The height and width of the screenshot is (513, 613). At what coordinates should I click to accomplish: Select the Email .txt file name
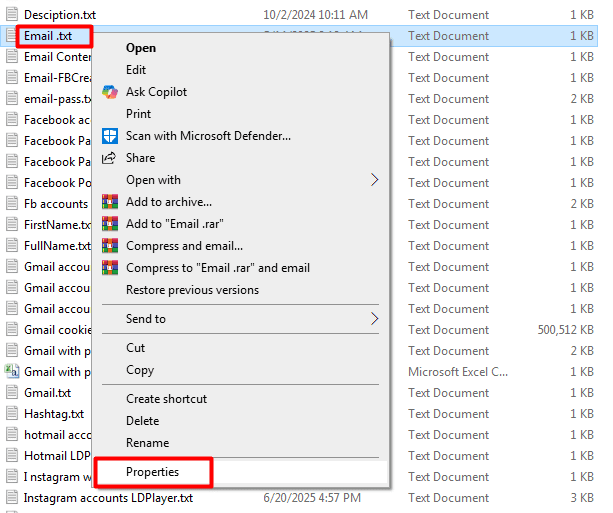48,36
